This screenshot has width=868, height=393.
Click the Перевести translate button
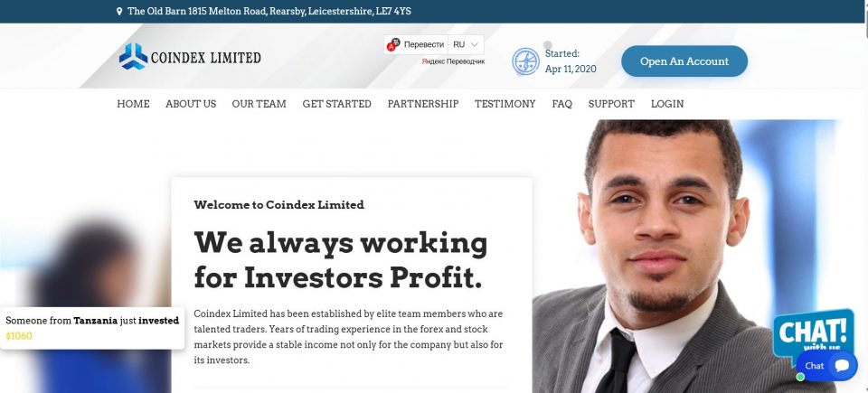click(x=423, y=44)
